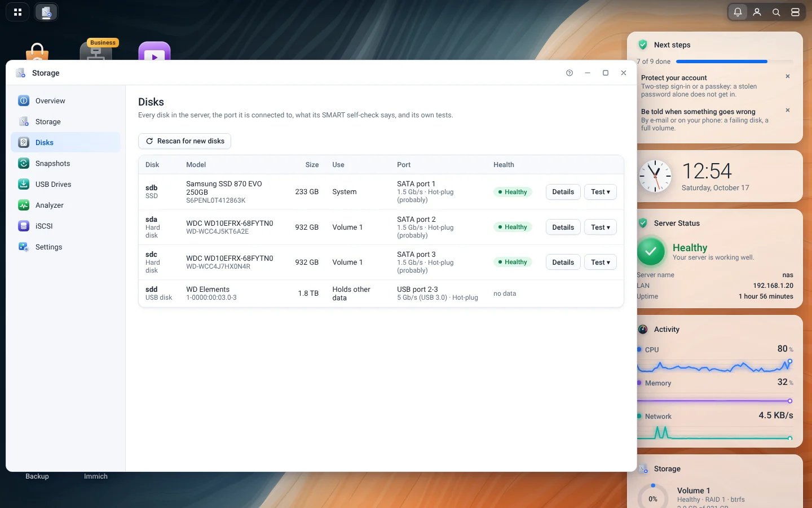Click the Health column header
812x508 pixels.
point(504,165)
